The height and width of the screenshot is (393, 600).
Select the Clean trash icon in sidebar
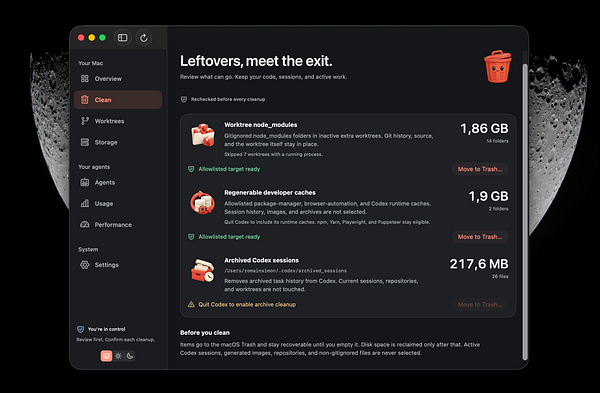pos(85,99)
